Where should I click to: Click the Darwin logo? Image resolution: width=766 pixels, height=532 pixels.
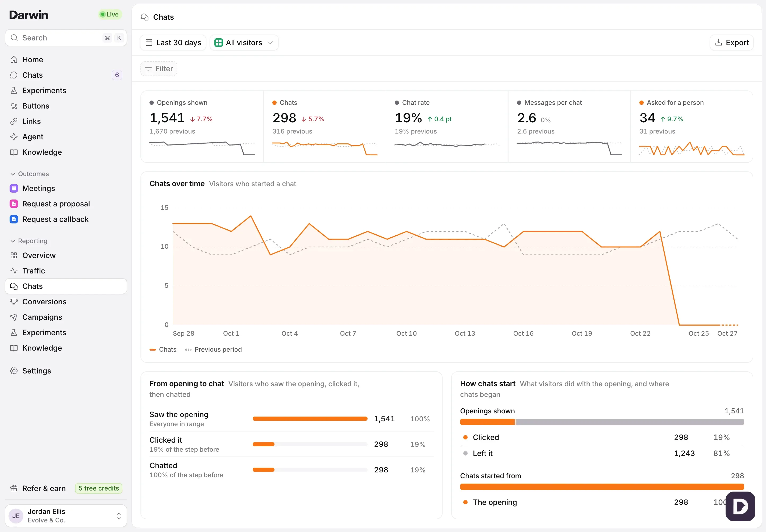pyautogui.click(x=29, y=15)
